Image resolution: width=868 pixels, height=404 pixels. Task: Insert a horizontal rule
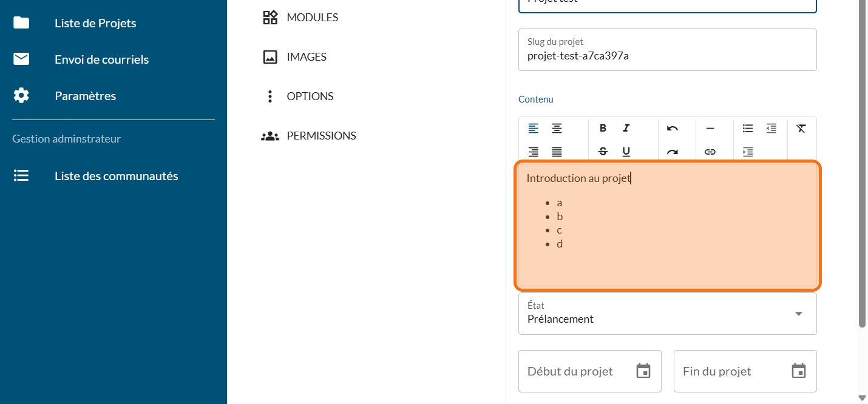click(x=710, y=128)
